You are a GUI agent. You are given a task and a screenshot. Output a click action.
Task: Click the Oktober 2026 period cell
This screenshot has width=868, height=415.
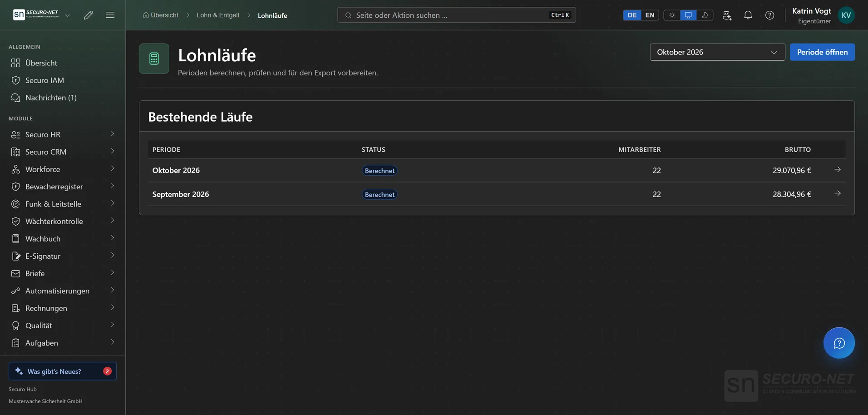[176, 170]
